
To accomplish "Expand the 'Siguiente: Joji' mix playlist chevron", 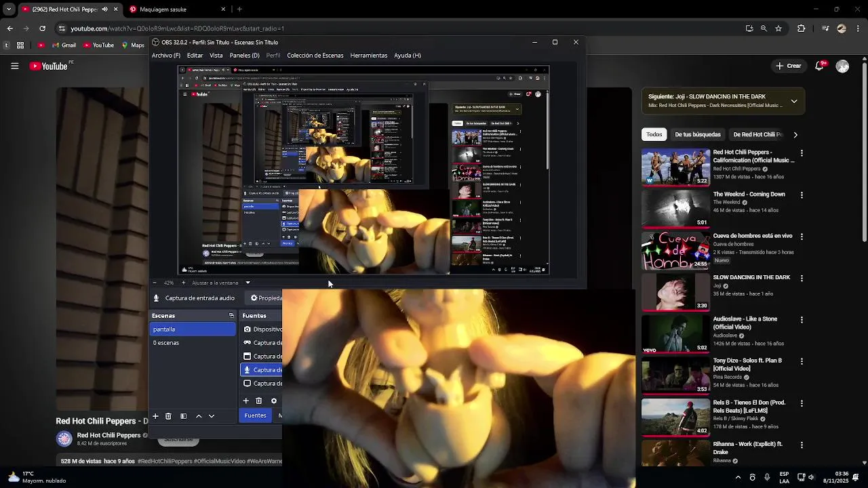I will click(x=794, y=102).
